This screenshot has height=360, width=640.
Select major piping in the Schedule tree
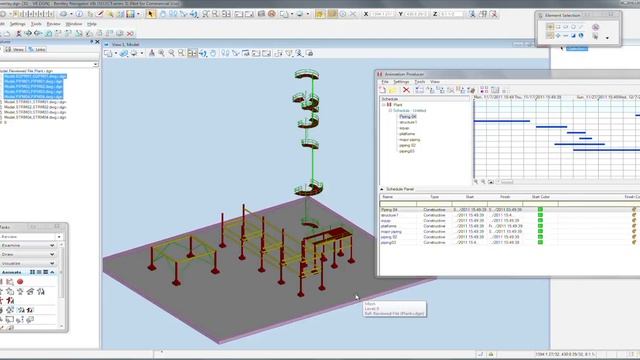click(409, 140)
